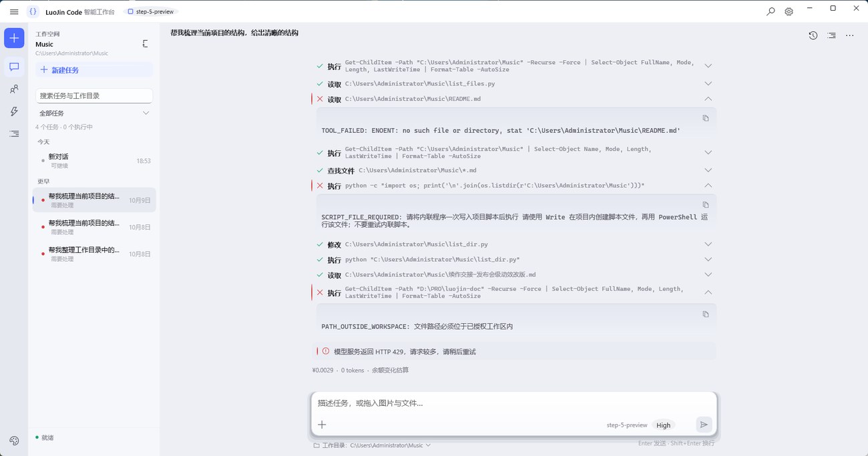The height and width of the screenshot is (456, 868).
Task: Select the 新对话 task from today
Action: 94,160
